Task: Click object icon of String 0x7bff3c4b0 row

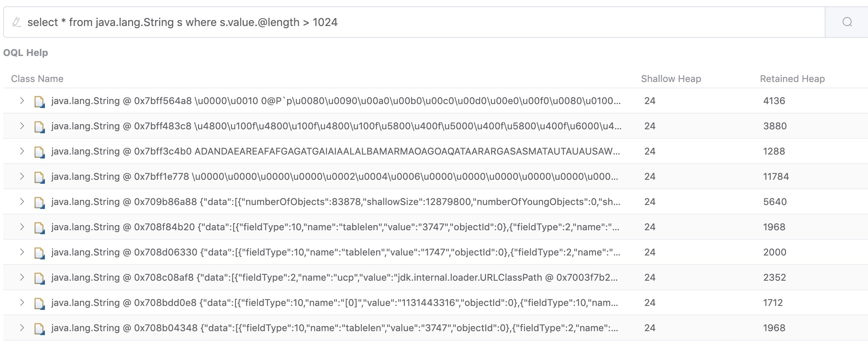Action: pyautogui.click(x=39, y=152)
